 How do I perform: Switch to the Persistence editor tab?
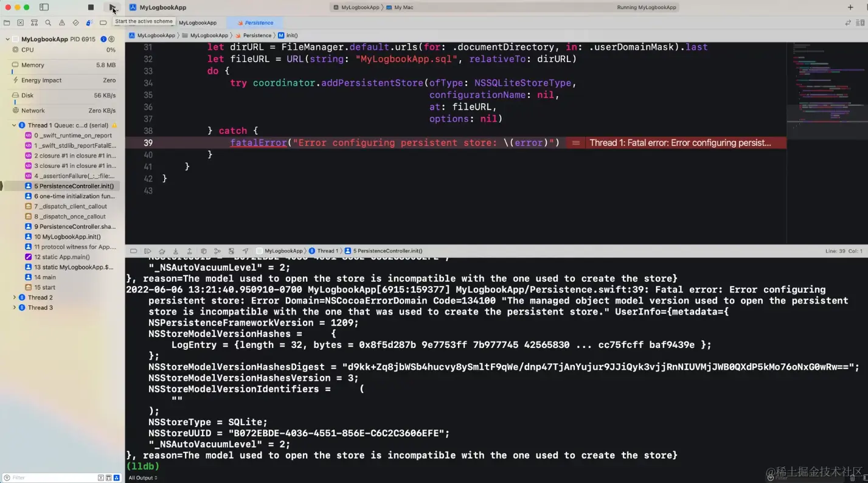click(x=255, y=23)
